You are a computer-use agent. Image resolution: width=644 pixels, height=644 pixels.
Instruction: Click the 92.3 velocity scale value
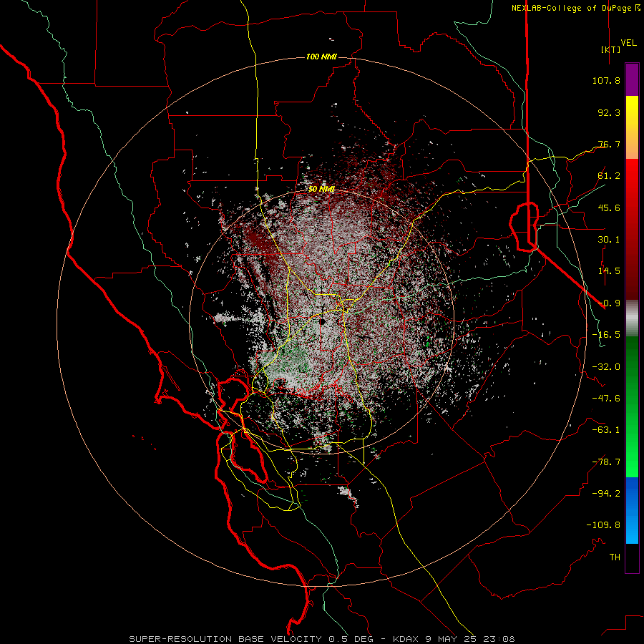point(609,112)
